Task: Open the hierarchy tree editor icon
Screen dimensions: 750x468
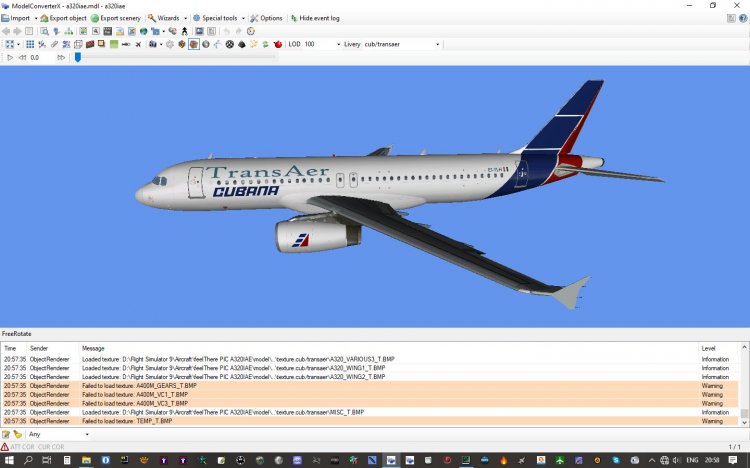Action: point(69,31)
